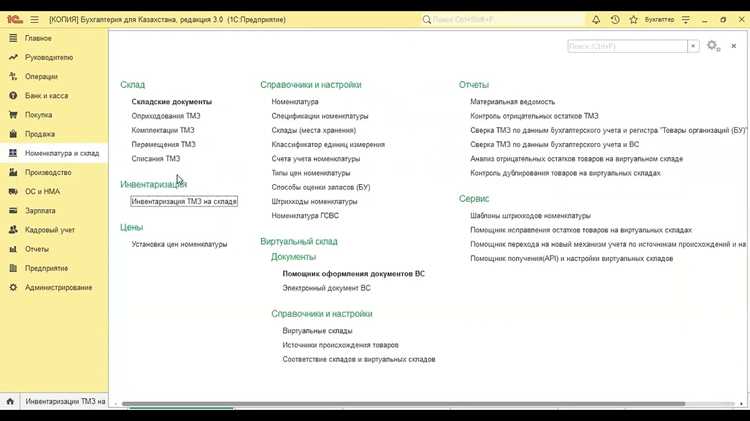Close the section menu panel
The width and height of the screenshot is (750, 421).
click(734, 46)
